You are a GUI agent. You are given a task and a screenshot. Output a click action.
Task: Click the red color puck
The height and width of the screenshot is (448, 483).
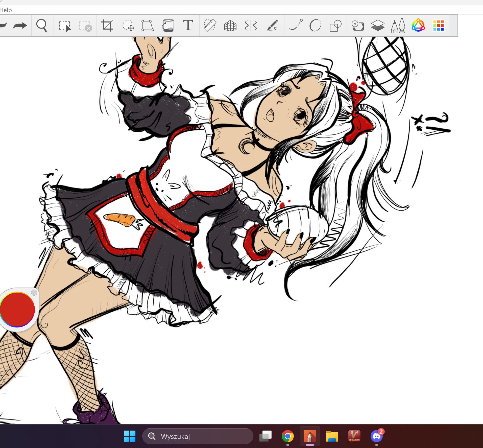click(17, 309)
